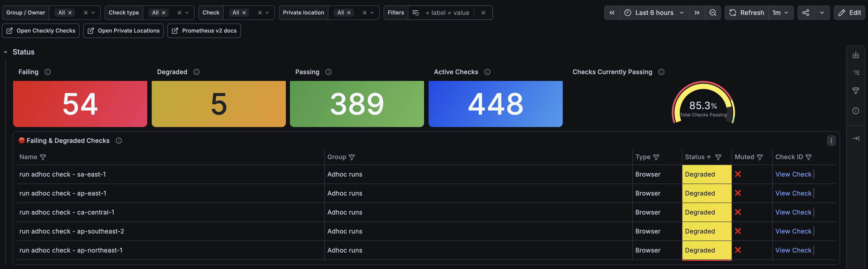Viewport: 868px width, 269px height.
Task: Click the Degraded status cell for ap-southeast-2
Action: (x=707, y=231)
